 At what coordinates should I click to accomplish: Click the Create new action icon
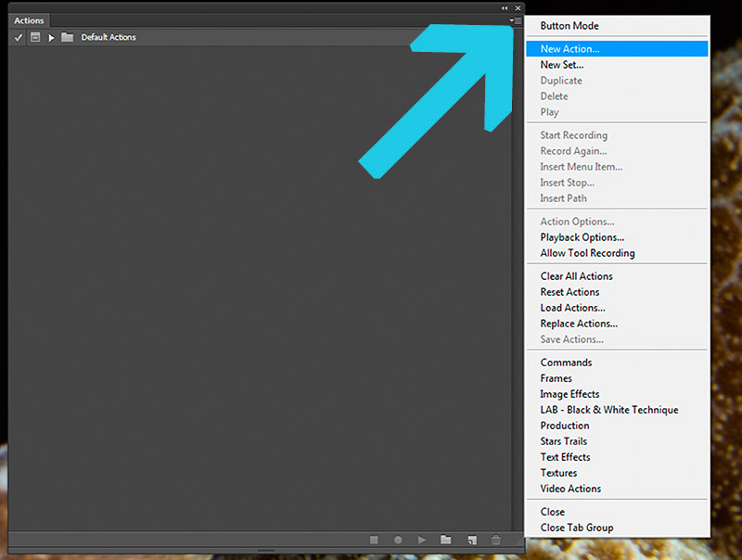[471, 540]
